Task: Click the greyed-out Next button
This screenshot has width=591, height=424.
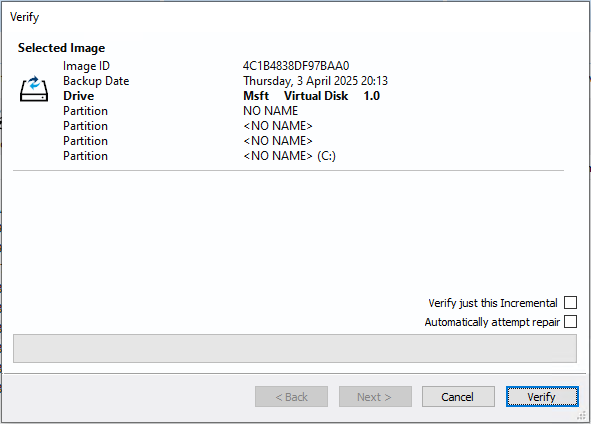Action: (x=375, y=396)
